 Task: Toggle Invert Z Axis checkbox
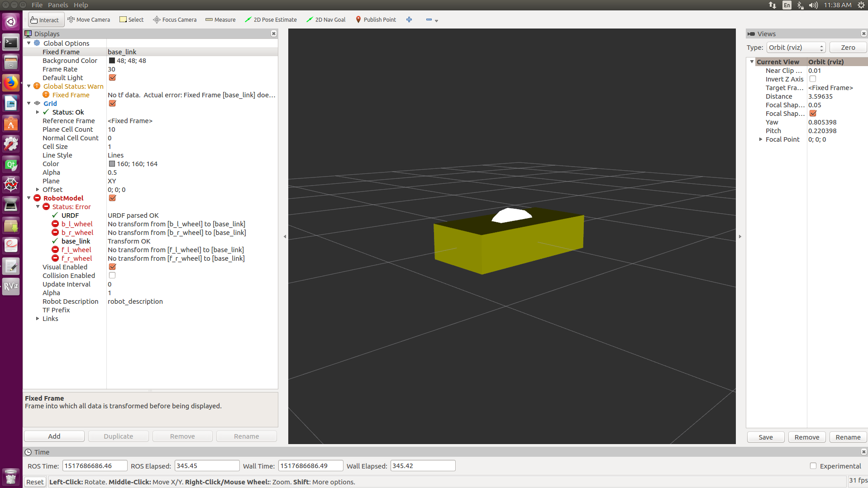coord(813,79)
